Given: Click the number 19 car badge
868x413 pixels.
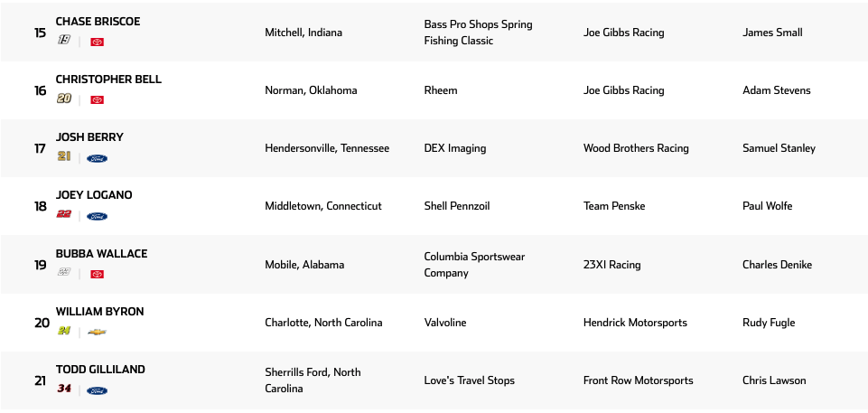Looking at the screenshot, I should (64, 41).
